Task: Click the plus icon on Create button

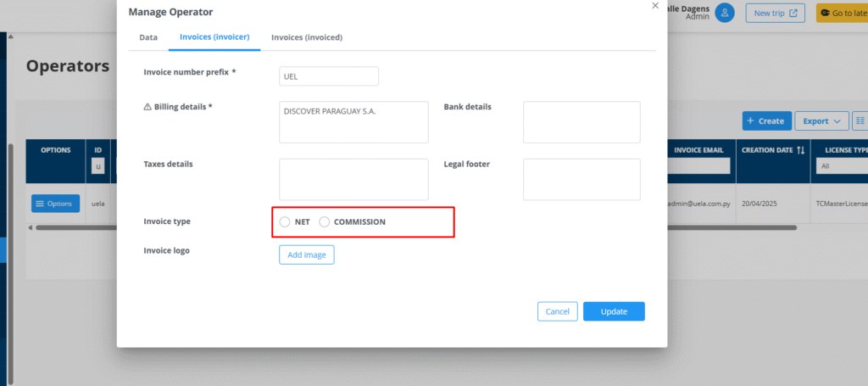Action: point(751,121)
